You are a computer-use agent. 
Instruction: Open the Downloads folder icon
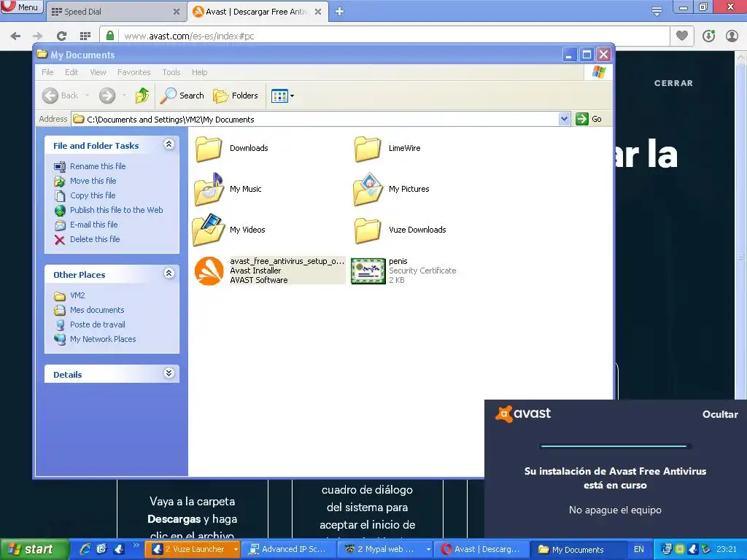pos(209,149)
